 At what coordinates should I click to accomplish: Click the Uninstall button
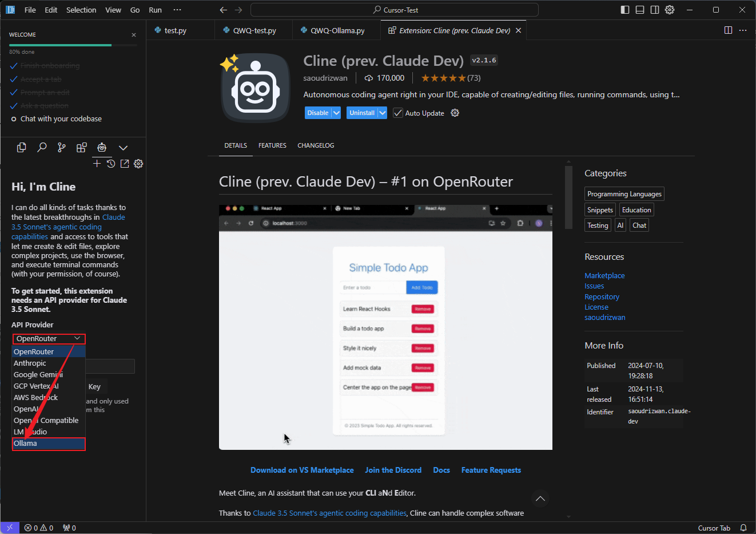pos(362,113)
